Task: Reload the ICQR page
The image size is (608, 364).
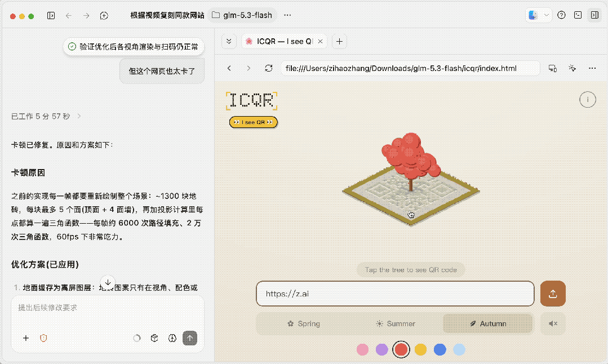Action: [x=268, y=68]
